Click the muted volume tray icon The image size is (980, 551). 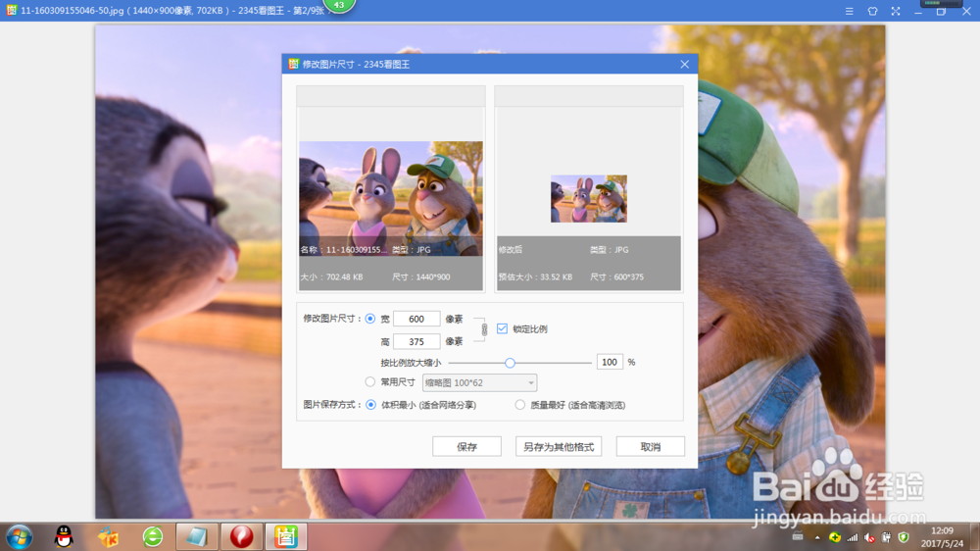click(869, 537)
